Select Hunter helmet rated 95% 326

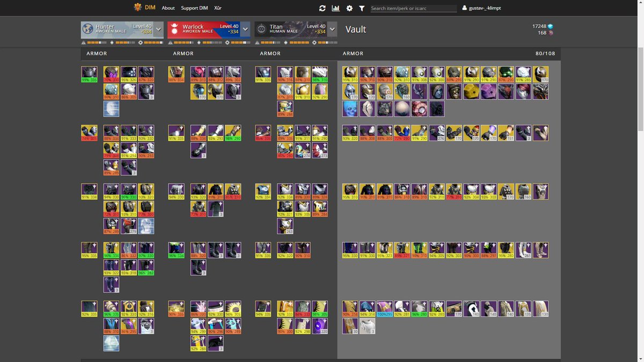pyautogui.click(x=128, y=75)
